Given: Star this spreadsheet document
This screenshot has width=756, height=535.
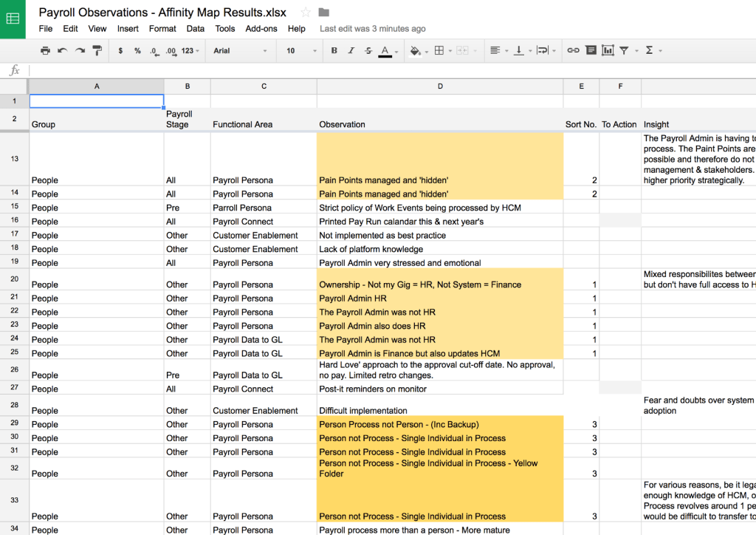Looking at the screenshot, I should [306, 13].
